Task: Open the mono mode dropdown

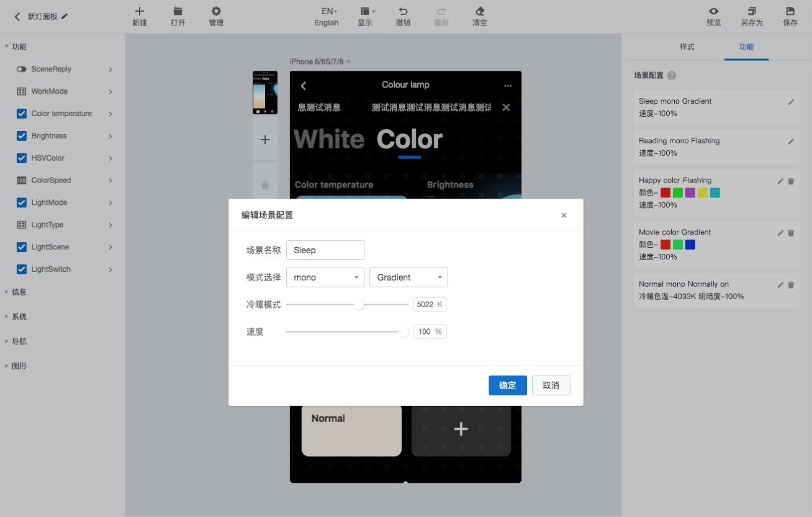Action: coord(325,277)
